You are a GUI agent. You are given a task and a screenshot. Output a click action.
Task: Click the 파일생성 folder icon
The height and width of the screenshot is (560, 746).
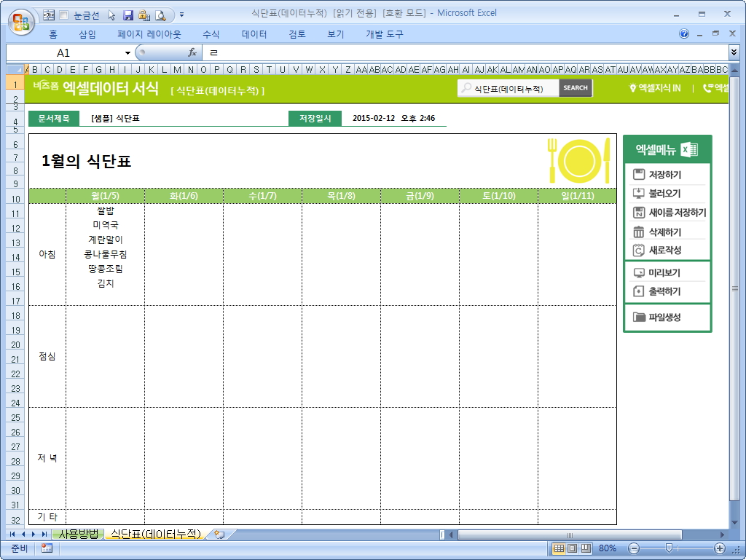[x=639, y=317]
